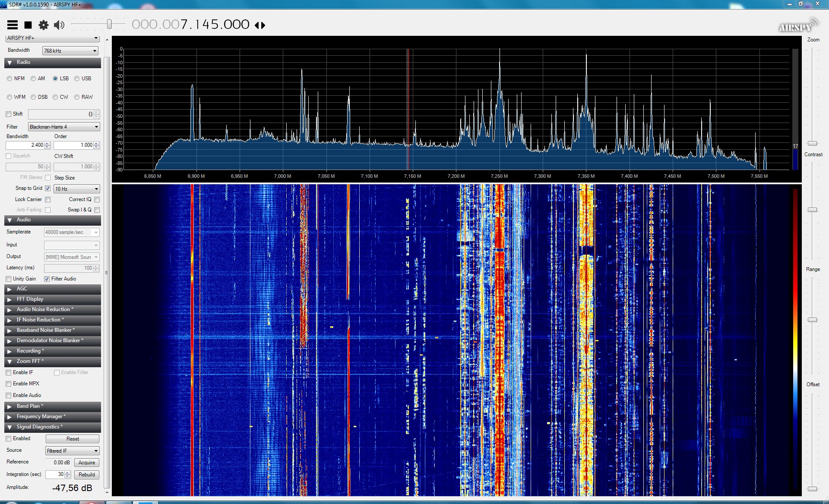This screenshot has height=504, width=829.
Task: Increase filter bandwidth with up stepper
Action: coord(47,143)
